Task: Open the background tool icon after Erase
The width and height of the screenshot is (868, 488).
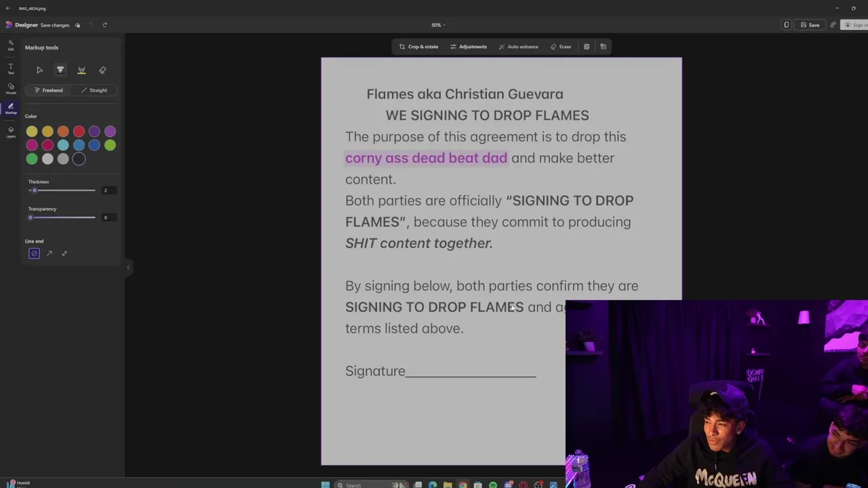Action: (x=587, y=47)
